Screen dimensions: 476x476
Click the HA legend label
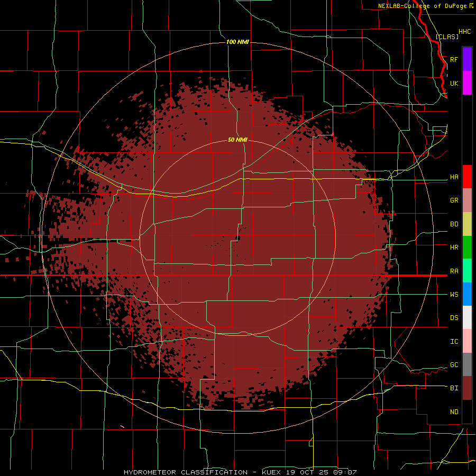(454, 177)
